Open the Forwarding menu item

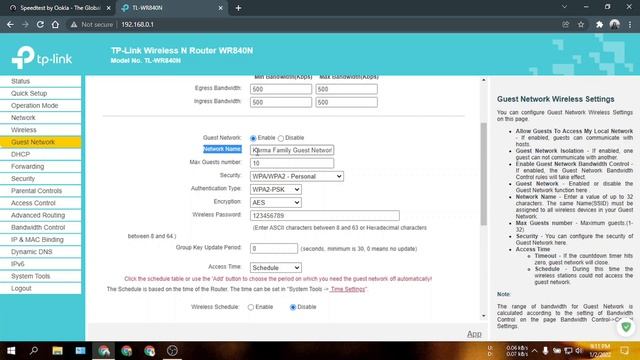(x=40, y=167)
